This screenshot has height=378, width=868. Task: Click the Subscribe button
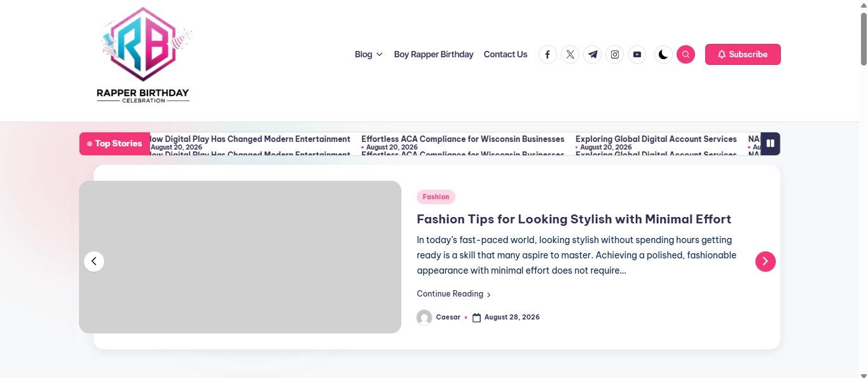pos(743,55)
